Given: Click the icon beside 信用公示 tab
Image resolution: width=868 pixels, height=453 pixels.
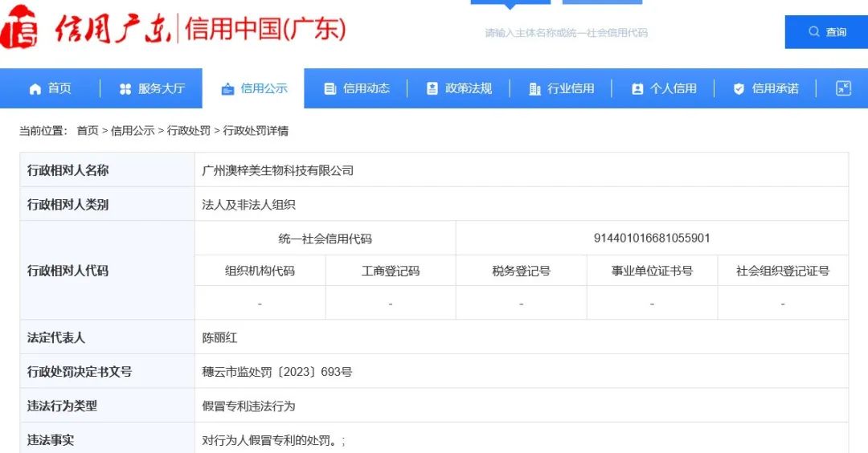Looking at the screenshot, I should tap(227, 89).
